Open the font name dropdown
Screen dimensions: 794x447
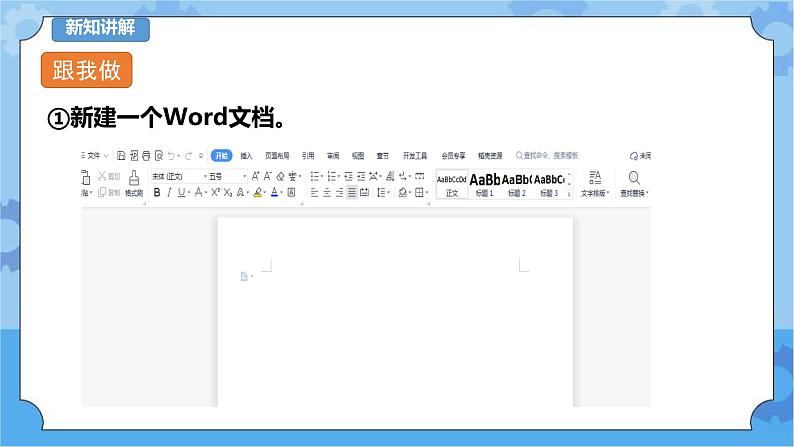[x=205, y=176]
